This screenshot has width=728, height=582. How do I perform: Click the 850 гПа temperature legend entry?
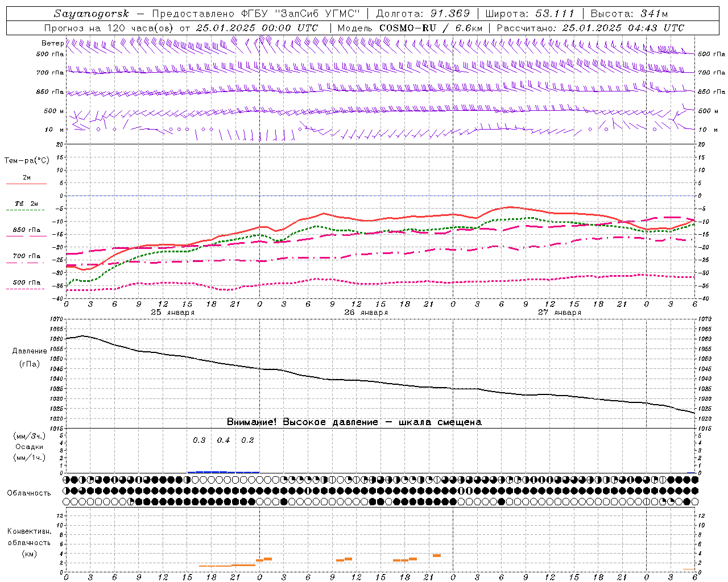click(26, 232)
